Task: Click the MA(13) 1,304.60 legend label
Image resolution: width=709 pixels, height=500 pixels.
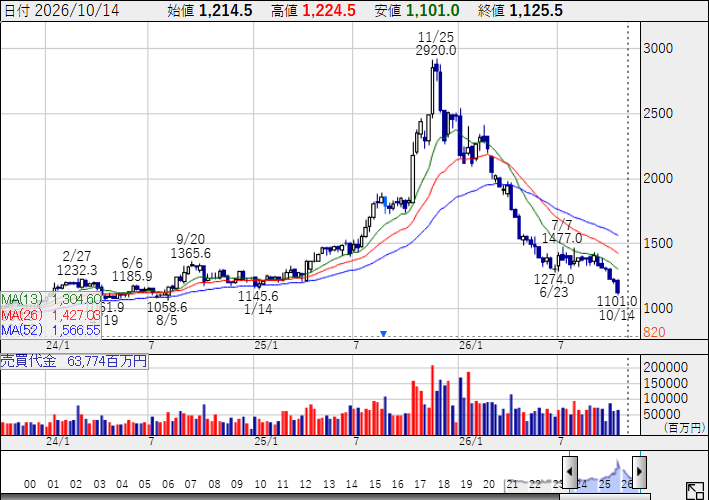Action: click(51, 299)
